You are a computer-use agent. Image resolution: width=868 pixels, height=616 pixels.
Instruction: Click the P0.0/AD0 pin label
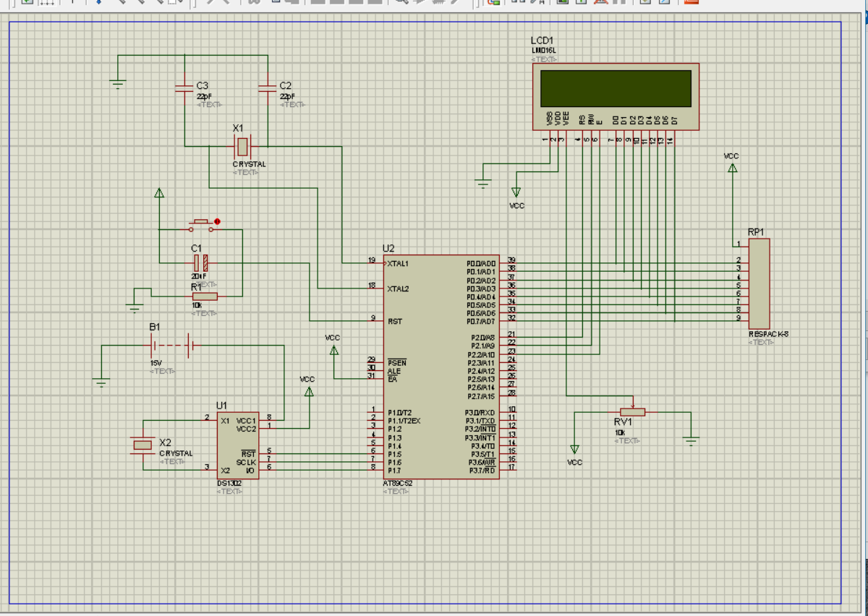click(x=482, y=263)
